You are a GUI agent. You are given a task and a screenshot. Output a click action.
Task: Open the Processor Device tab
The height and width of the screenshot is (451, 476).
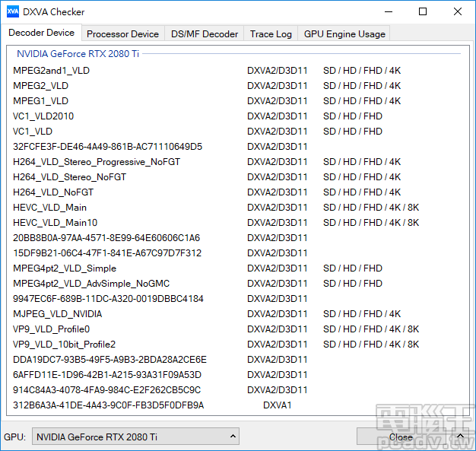click(122, 33)
